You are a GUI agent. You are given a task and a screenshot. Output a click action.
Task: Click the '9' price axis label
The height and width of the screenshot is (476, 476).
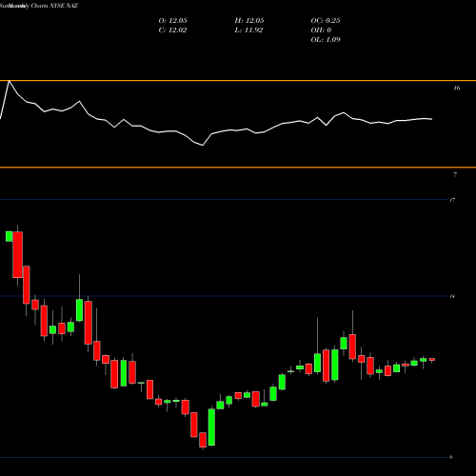point(450,457)
